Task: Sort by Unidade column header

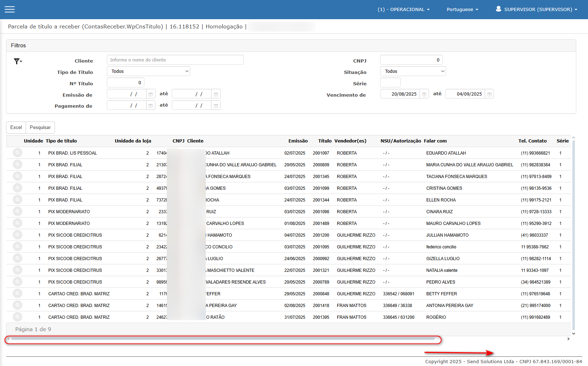Action: click(33, 141)
